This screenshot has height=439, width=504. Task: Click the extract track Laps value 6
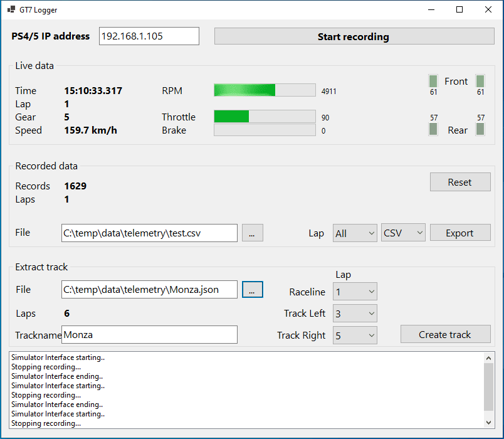(67, 313)
